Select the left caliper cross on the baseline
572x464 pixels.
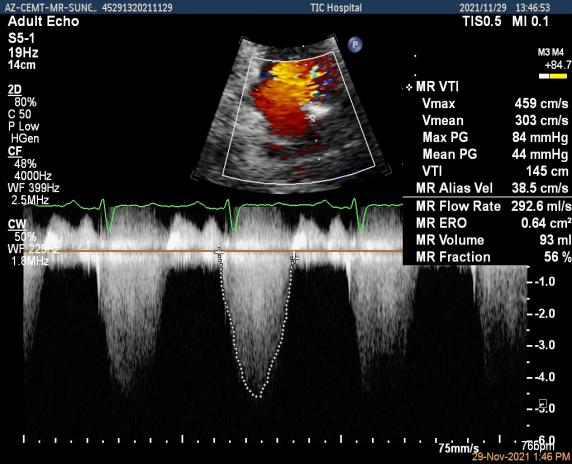219,252
